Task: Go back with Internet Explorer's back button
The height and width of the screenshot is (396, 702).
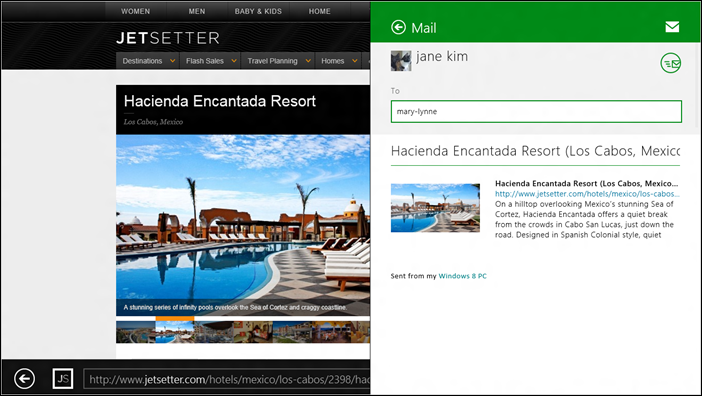Action: (24, 379)
